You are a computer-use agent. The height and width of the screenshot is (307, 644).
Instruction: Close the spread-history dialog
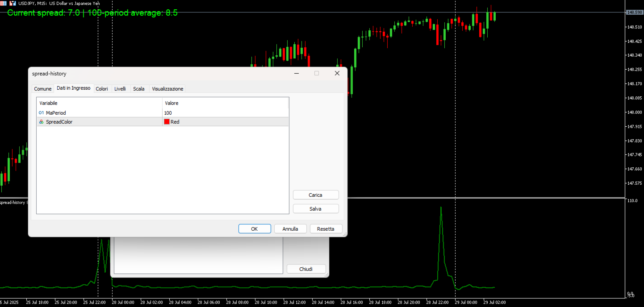337,73
